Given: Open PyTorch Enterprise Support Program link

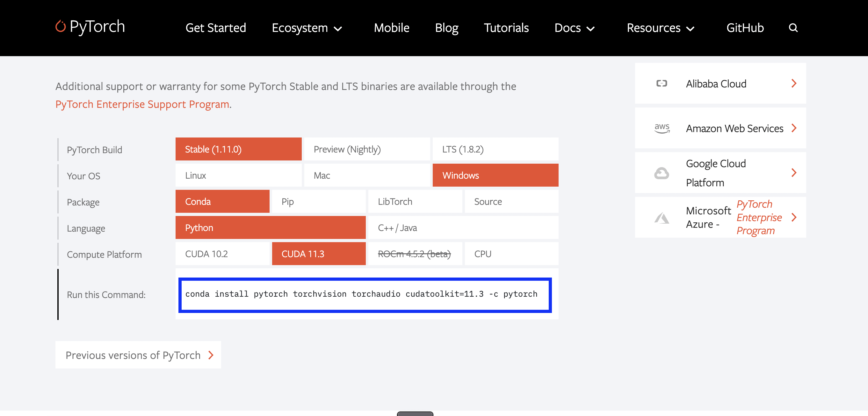Looking at the screenshot, I should click(x=142, y=104).
